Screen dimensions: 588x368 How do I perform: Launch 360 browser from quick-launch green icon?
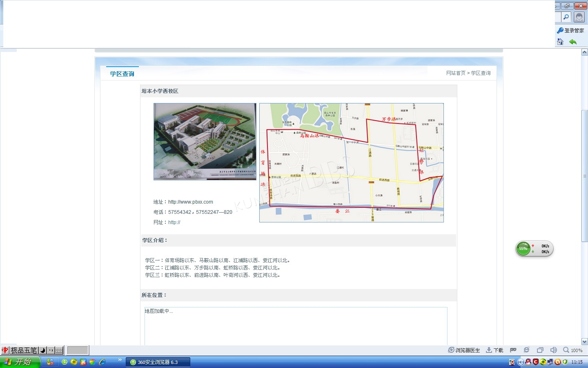coord(65,362)
